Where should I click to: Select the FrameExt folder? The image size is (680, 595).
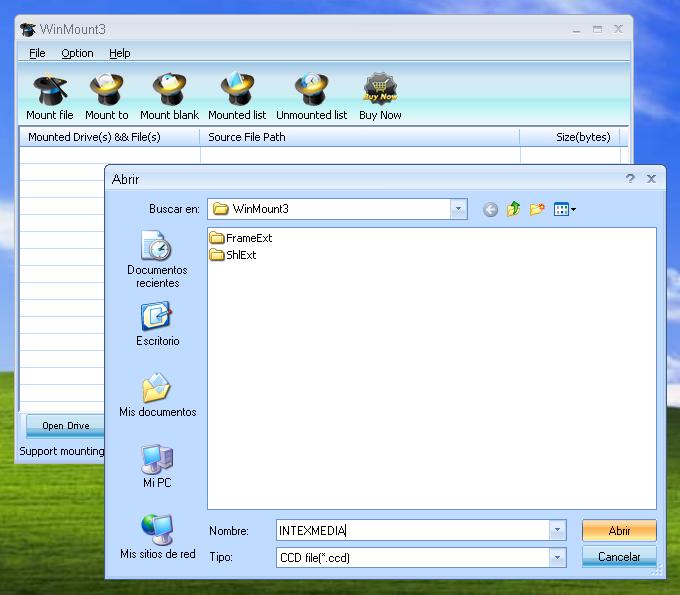coord(241,238)
